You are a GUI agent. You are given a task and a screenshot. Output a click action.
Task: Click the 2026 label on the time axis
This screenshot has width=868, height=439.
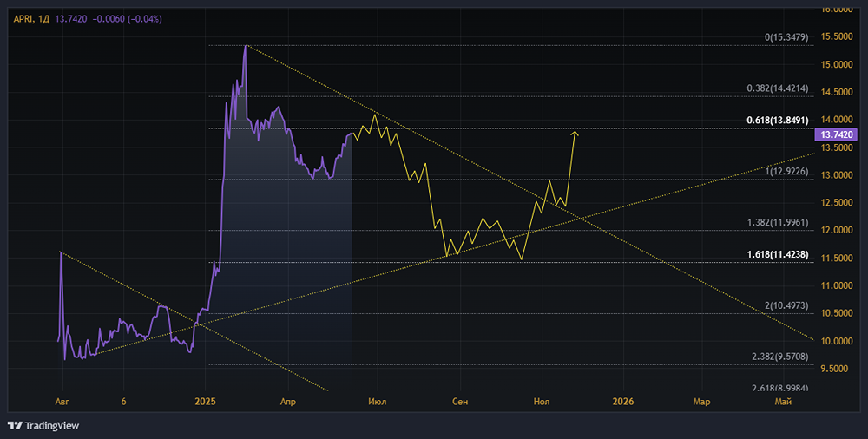(x=623, y=402)
